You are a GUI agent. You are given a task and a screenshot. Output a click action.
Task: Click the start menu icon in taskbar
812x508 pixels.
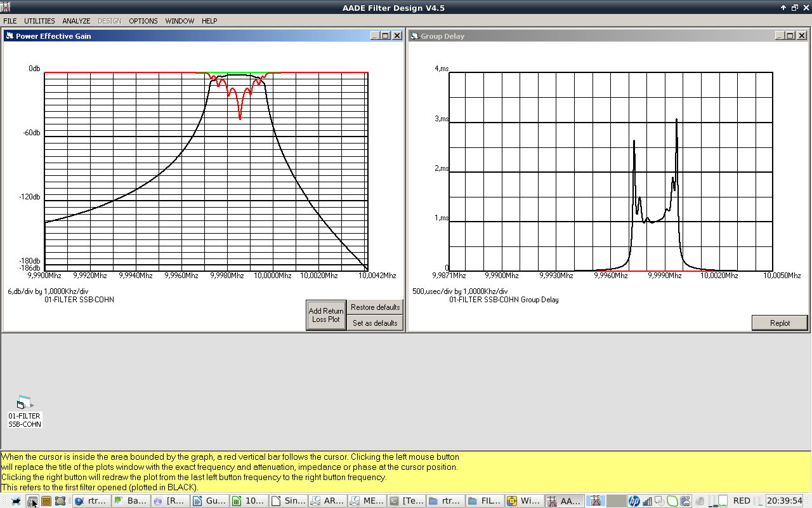point(16,501)
